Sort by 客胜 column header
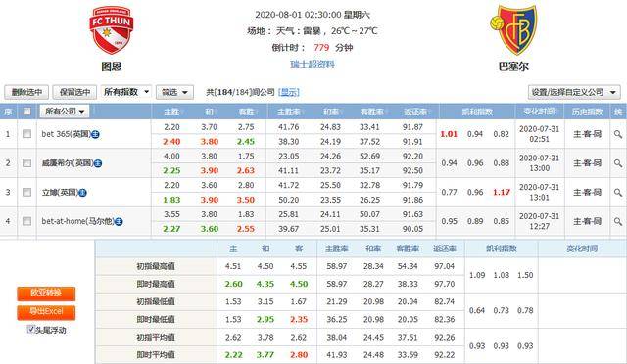 click(246, 113)
